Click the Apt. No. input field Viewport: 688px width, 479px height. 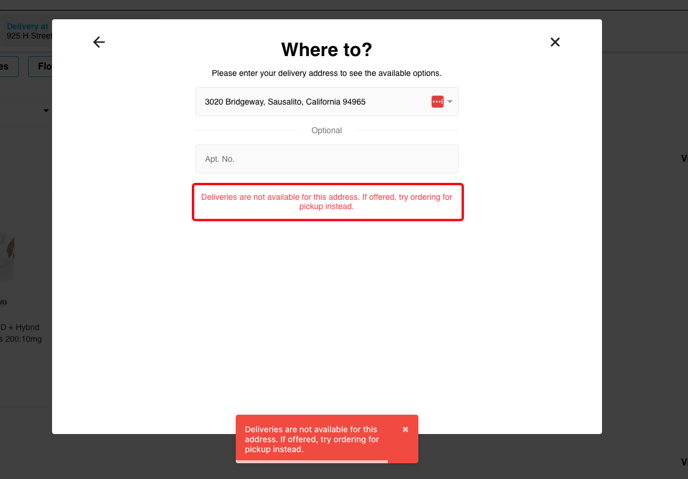click(326, 159)
